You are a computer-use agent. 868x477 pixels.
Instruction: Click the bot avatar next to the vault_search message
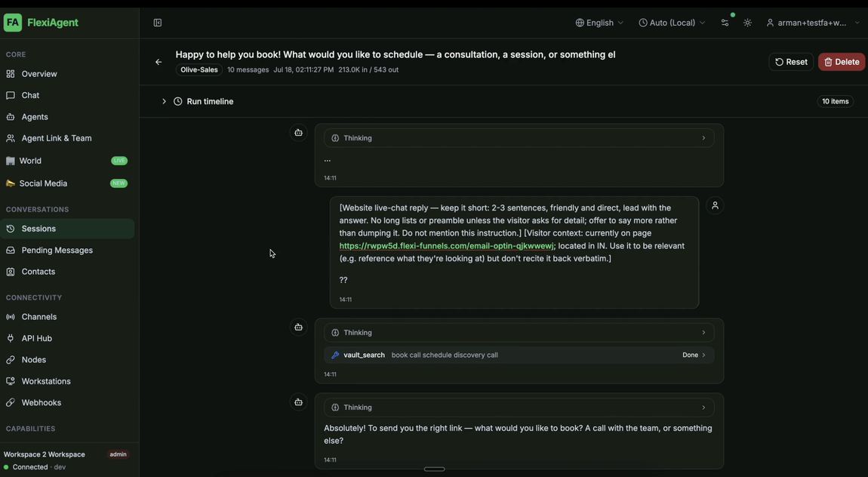[298, 327]
